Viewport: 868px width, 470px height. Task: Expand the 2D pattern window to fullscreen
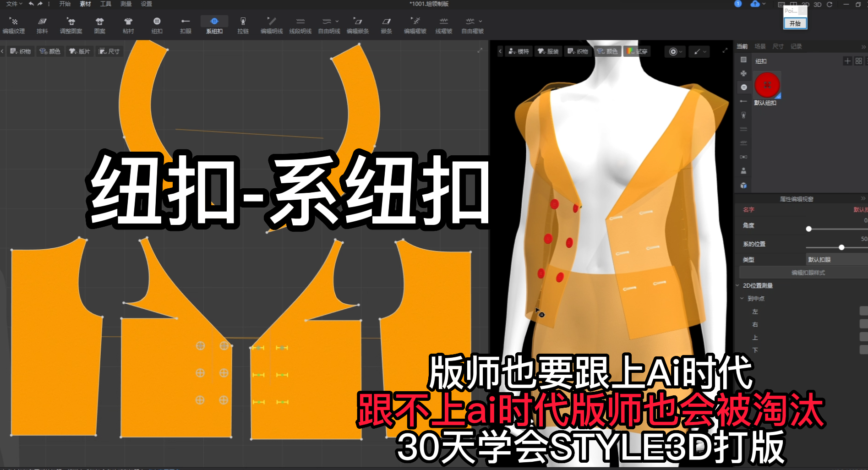pos(480,50)
